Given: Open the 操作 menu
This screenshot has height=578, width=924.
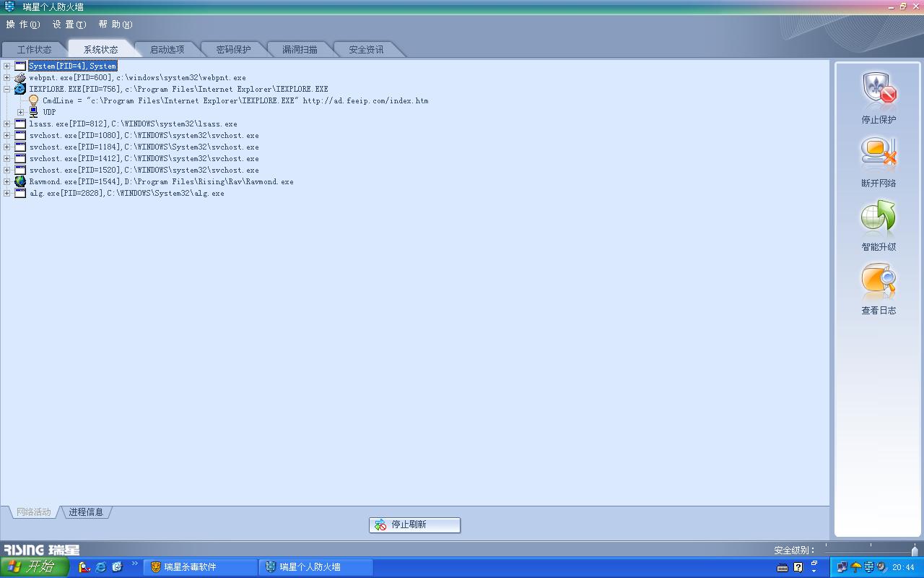Looking at the screenshot, I should (x=23, y=25).
